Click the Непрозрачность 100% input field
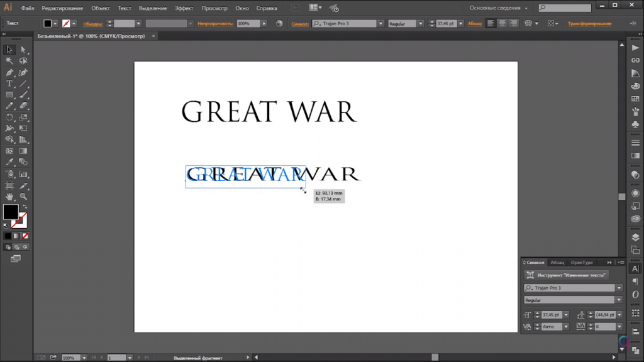 247,23
